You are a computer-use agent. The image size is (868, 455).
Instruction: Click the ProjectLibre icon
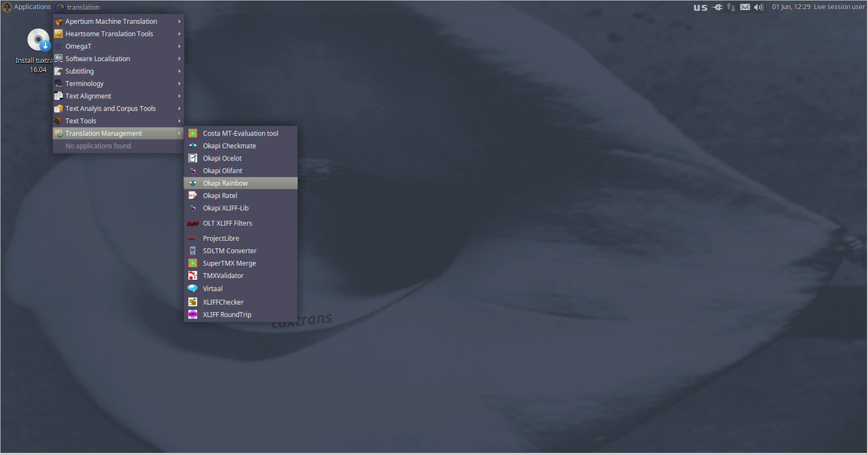pos(193,238)
